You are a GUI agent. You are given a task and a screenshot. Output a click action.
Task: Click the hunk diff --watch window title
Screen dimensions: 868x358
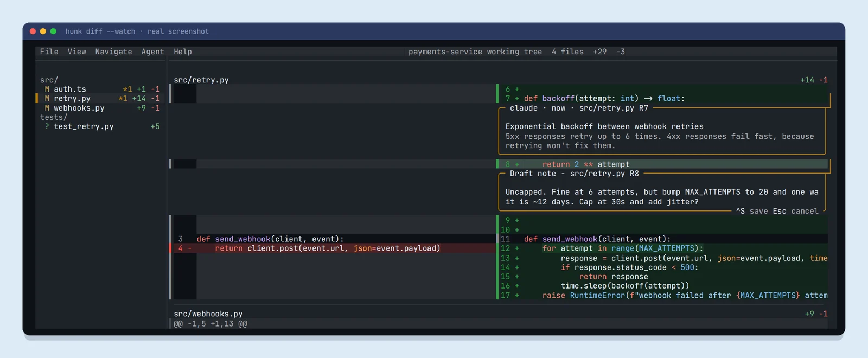click(137, 31)
